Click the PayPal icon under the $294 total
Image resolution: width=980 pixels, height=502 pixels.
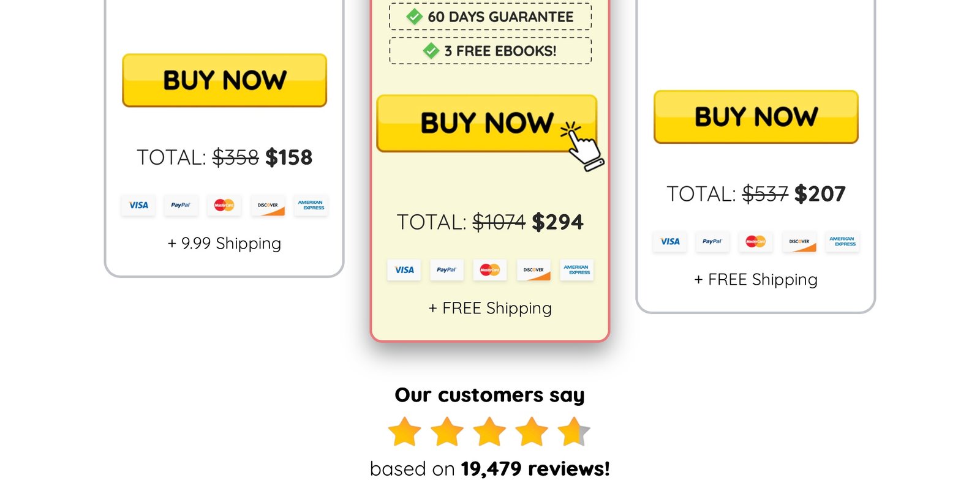point(447,270)
